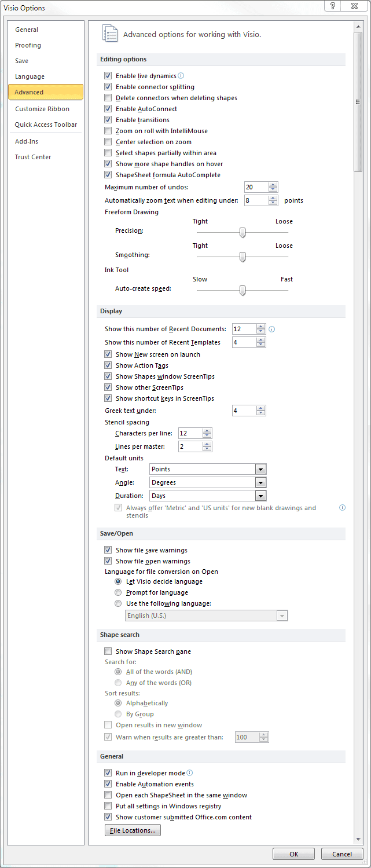Expand the Duration dropdown showing Days
This screenshot has width=371, height=868.
click(261, 496)
